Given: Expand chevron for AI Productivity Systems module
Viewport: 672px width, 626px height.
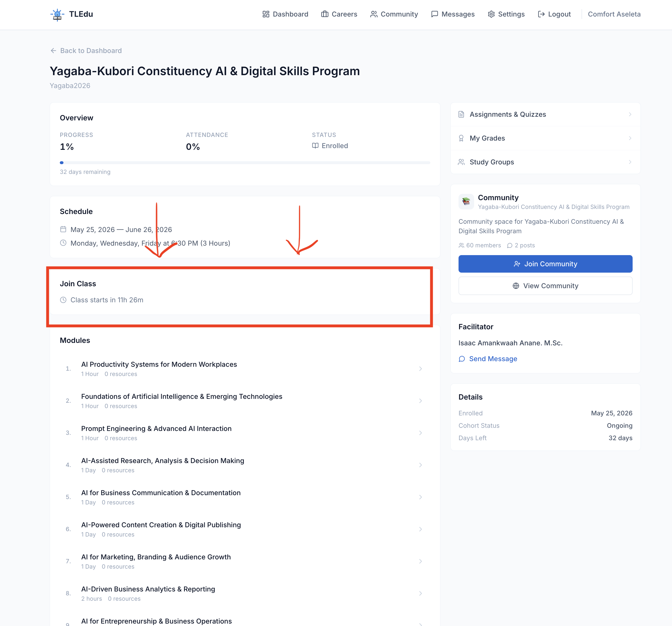Looking at the screenshot, I should click(x=420, y=369).
